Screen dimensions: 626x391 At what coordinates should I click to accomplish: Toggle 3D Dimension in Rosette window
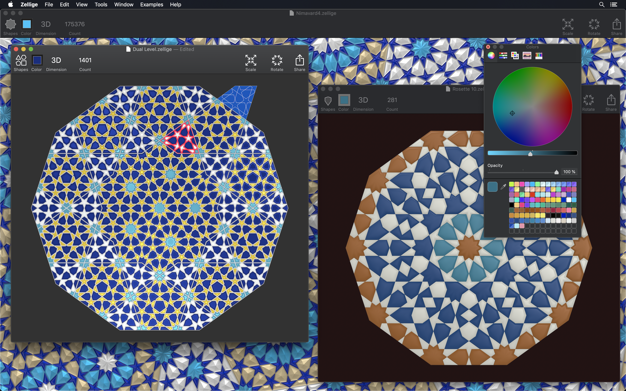coord(363,100)
